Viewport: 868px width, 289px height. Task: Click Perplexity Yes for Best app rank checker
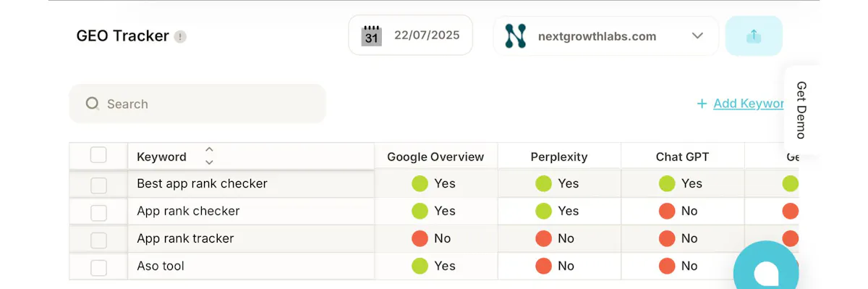(557, 183)
